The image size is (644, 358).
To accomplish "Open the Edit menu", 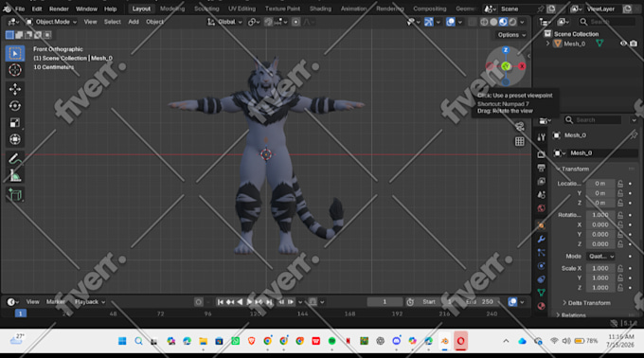I will tap(37, 9).
